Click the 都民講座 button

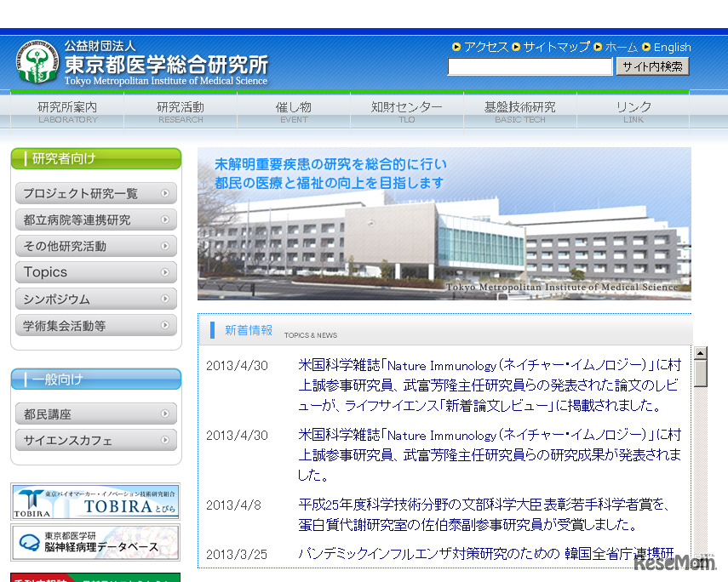pos(95,414)
